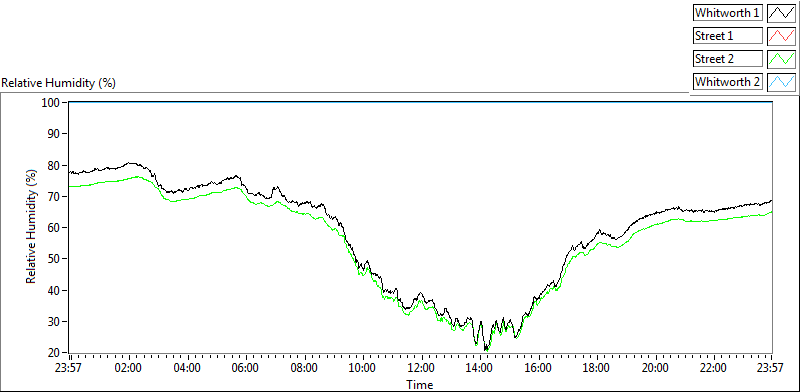Click the 100 value on the y-axis
The image size is (800, 392).
tap(51, 103)
